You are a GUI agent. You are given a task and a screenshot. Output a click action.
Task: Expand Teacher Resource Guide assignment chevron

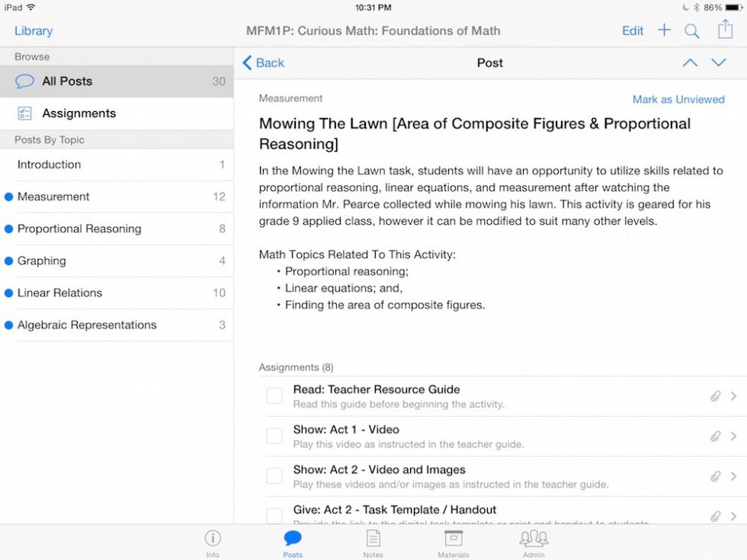click(x=734, y=396)
